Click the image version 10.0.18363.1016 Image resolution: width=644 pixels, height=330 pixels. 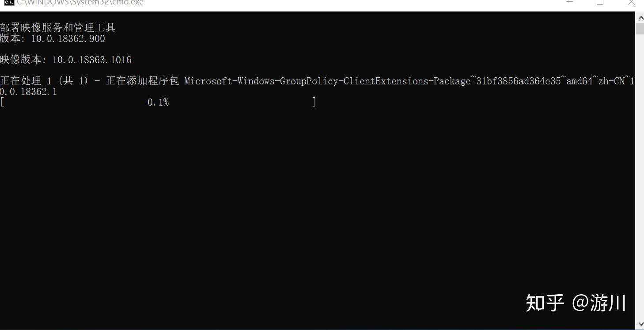pos(92,60)
